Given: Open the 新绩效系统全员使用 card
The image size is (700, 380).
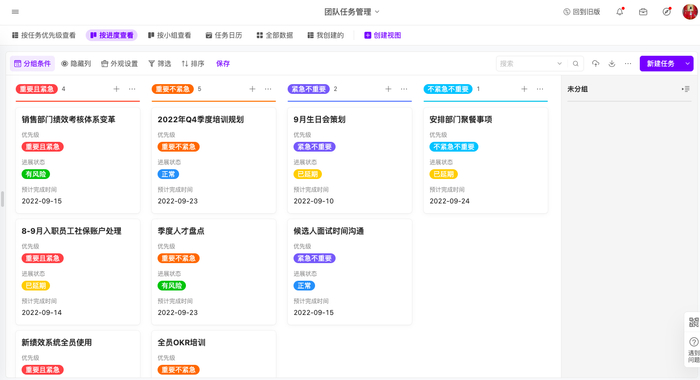Looking at the screenshot, I should 78,355.
